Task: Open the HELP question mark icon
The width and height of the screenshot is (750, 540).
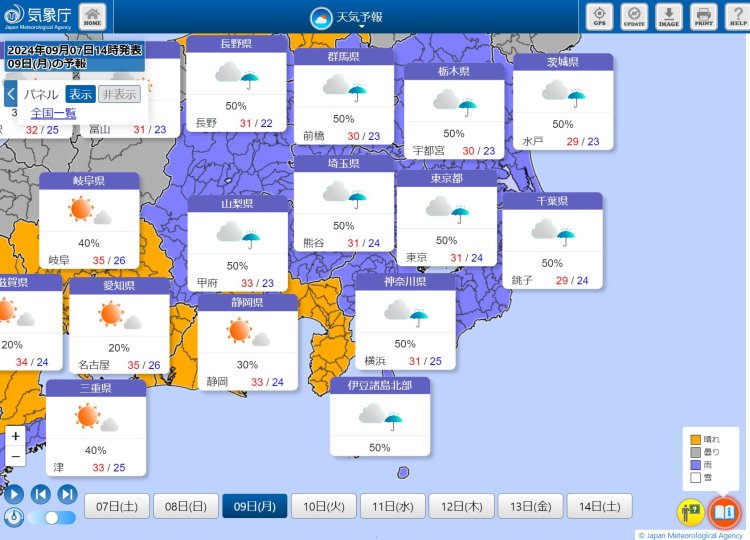Action: [x=737, y=16]
